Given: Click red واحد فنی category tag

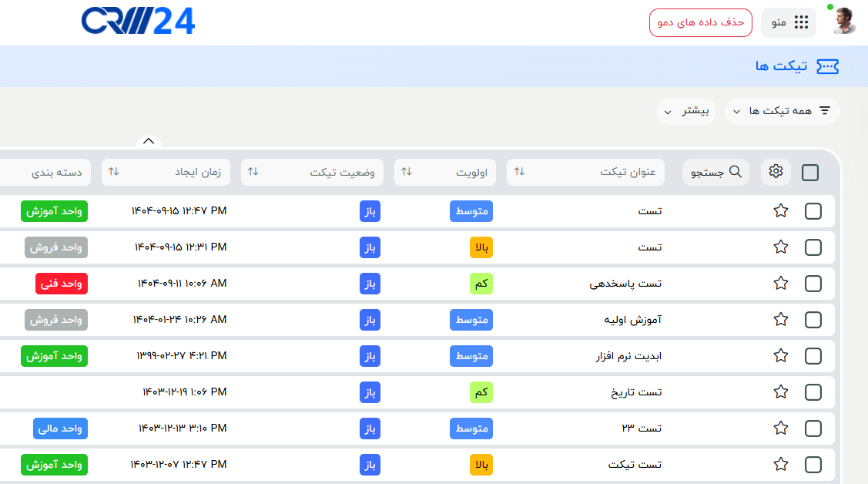Looking at the screenshot, I should click(62, 283).
